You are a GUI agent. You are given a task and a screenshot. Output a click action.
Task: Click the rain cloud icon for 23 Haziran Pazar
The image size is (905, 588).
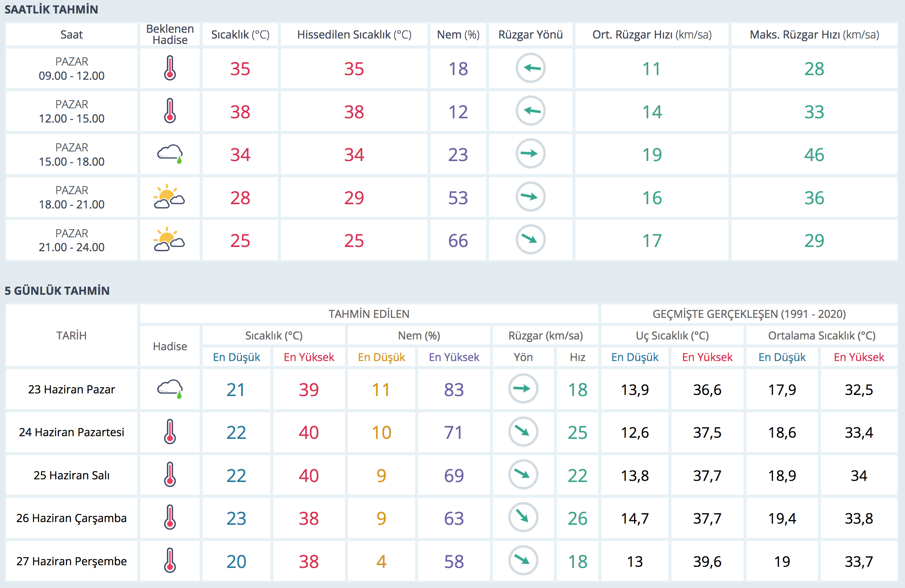(x=170, y=389)
